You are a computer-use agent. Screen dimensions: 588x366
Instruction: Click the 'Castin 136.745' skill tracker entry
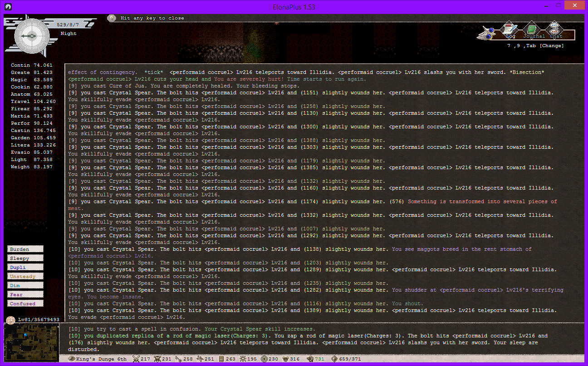(x=34, y=131)
